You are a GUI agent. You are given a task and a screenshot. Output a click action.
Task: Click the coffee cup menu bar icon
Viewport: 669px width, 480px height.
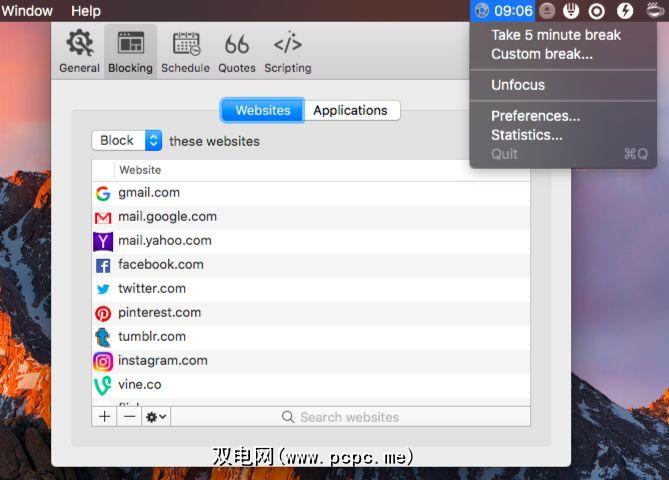coord(655,10)
